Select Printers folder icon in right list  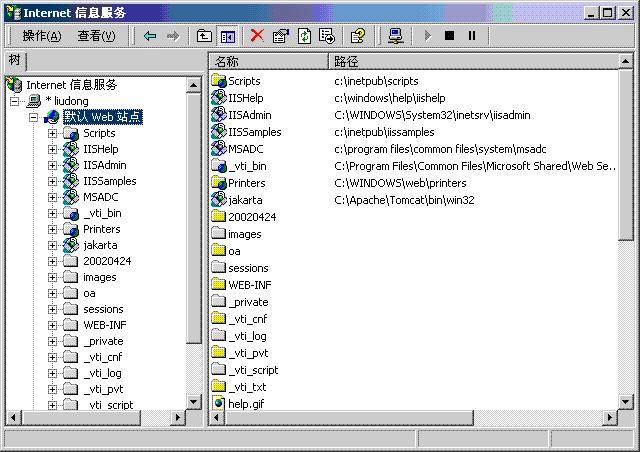click(x=219, y=183)
